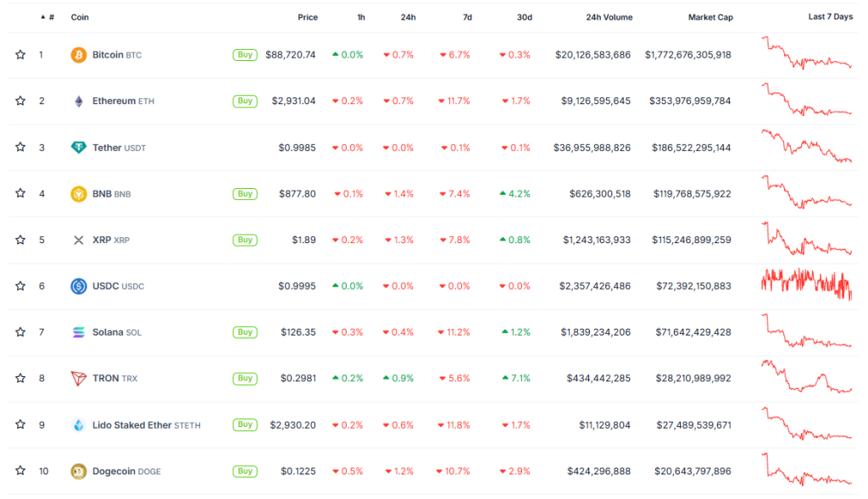Click the Bitcoin coin logo icon
The height and width of the screenshot is (499, 868).
pyautogui.click(x=79, y=55)
